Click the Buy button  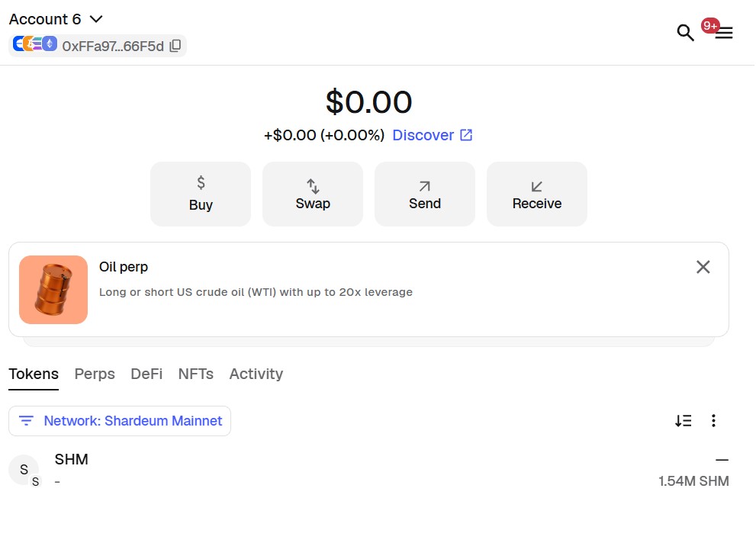tap(201, 194)
